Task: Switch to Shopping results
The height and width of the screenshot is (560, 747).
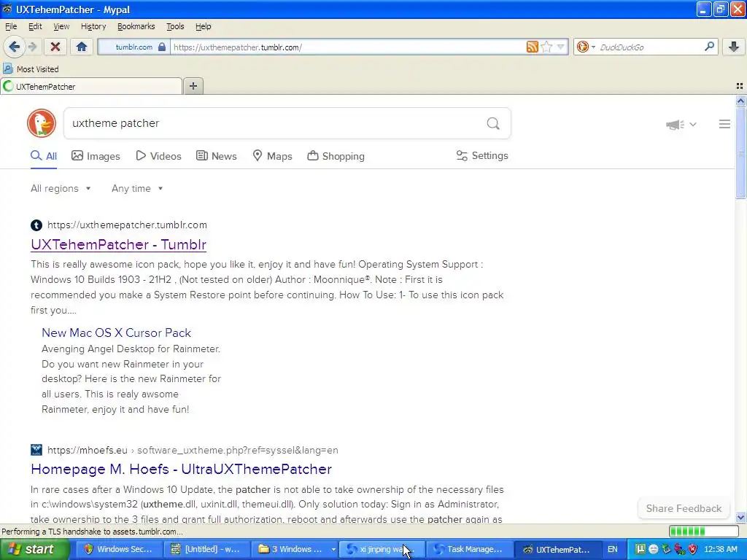Action: coord(336,156)
